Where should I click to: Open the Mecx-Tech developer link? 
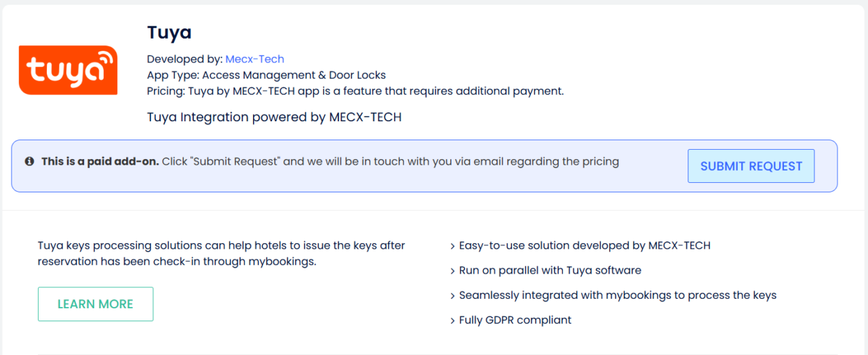[x=255, y=59]
